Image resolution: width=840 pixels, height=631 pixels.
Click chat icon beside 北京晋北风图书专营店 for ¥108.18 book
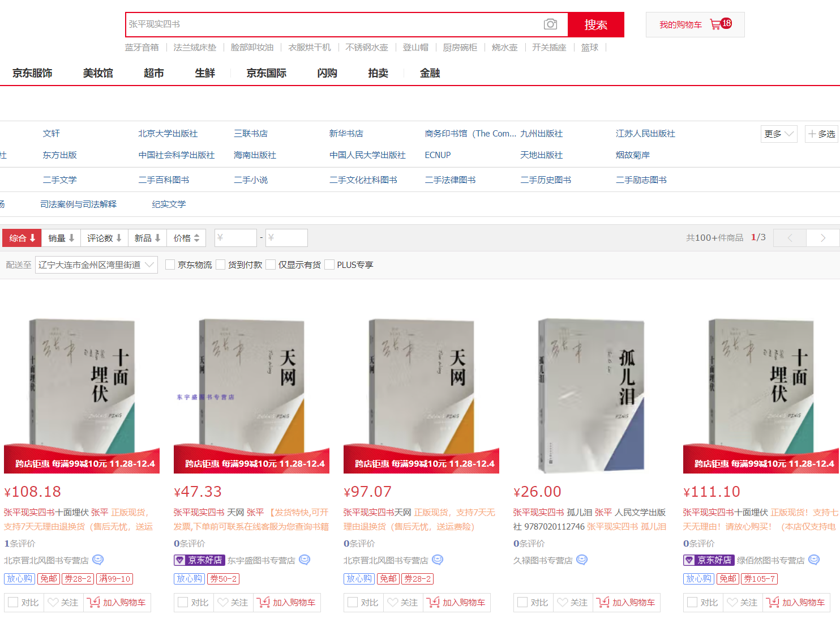coord(98,560)
